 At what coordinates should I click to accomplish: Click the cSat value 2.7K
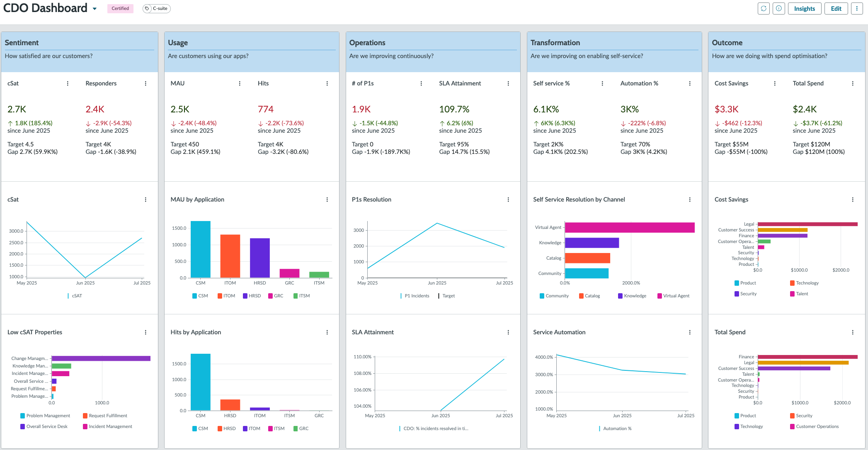click(x=17, y=109)
